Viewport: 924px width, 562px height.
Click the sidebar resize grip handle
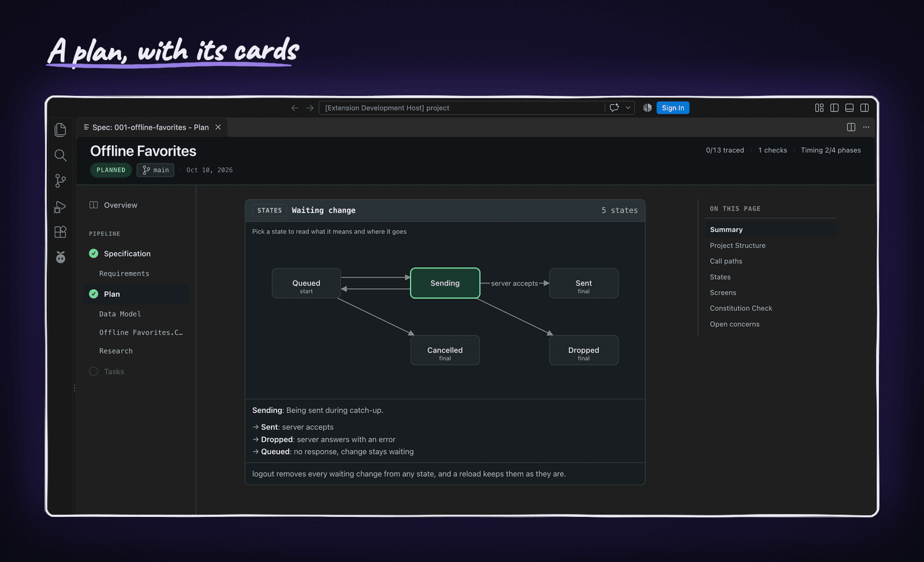[x=74, y=388]
